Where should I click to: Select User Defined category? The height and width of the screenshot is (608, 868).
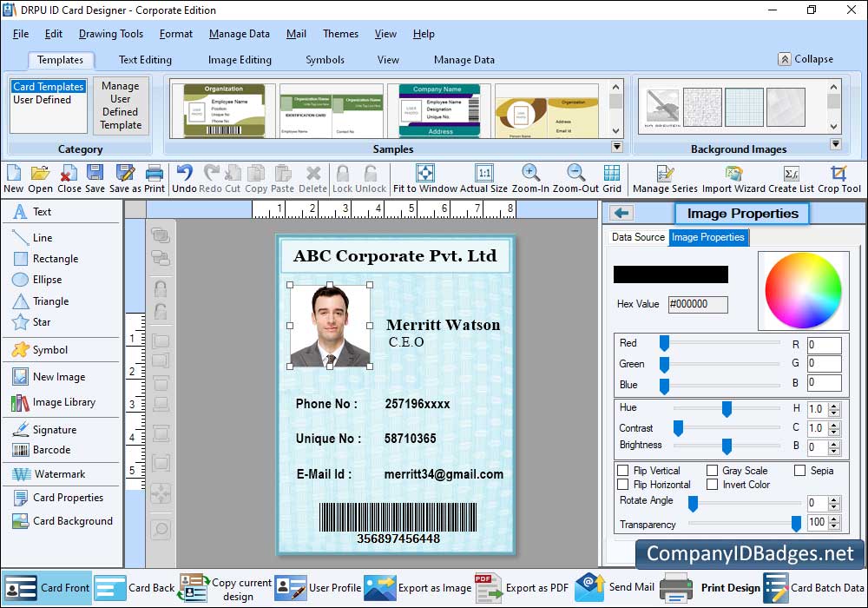click(42, 100)
